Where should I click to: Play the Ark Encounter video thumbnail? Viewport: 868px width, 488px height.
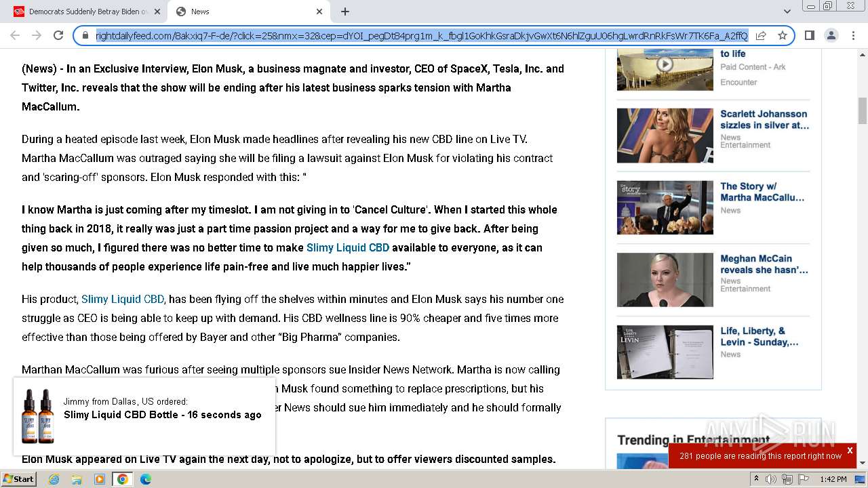tap(665, 65)
